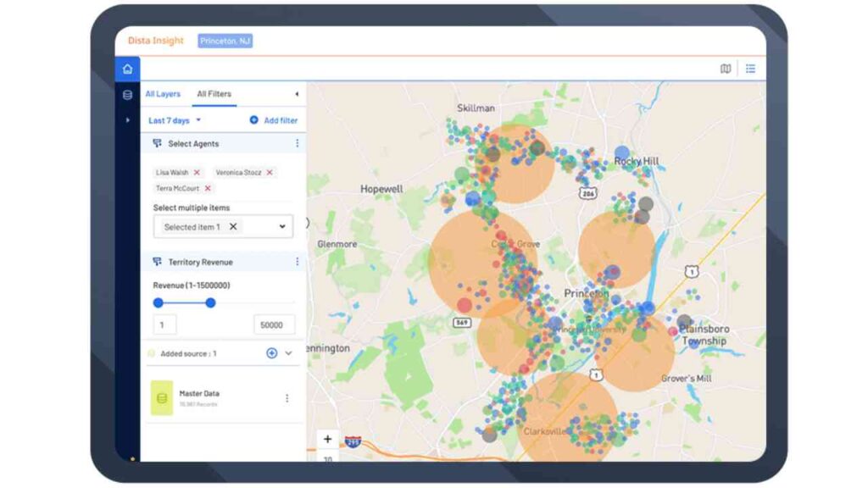This screenshot has height=488, width=868.
Task: Open the Select Agents options menu
Action: pos(298,143)
